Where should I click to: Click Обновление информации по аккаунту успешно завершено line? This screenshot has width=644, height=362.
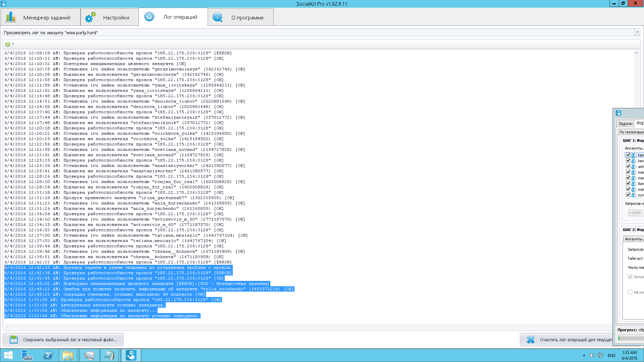(x=102, y=316)
